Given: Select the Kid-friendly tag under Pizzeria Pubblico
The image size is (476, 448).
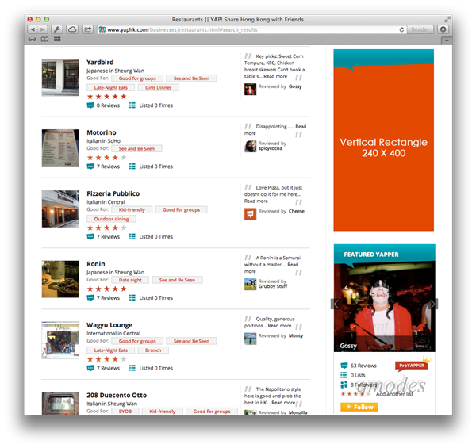Looking at the screenshot, I should click(132, 210).
